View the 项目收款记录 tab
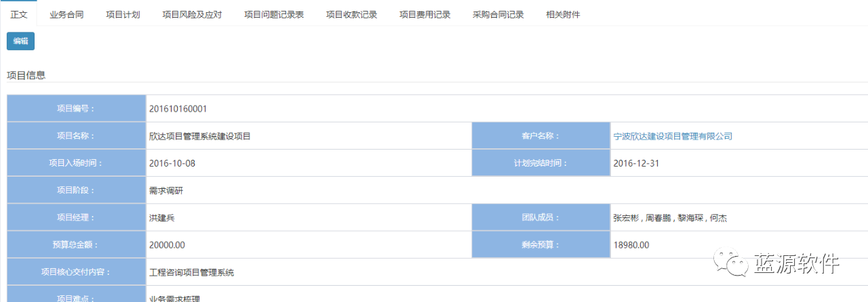The width and height of the screenshot is (868, 302). 351,14
